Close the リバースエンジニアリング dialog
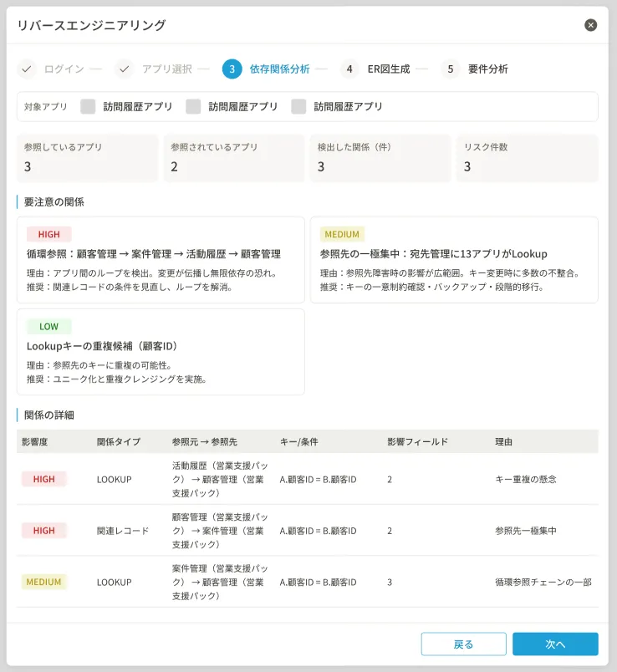This screenshot has width=617, height=672. [591, 25]
